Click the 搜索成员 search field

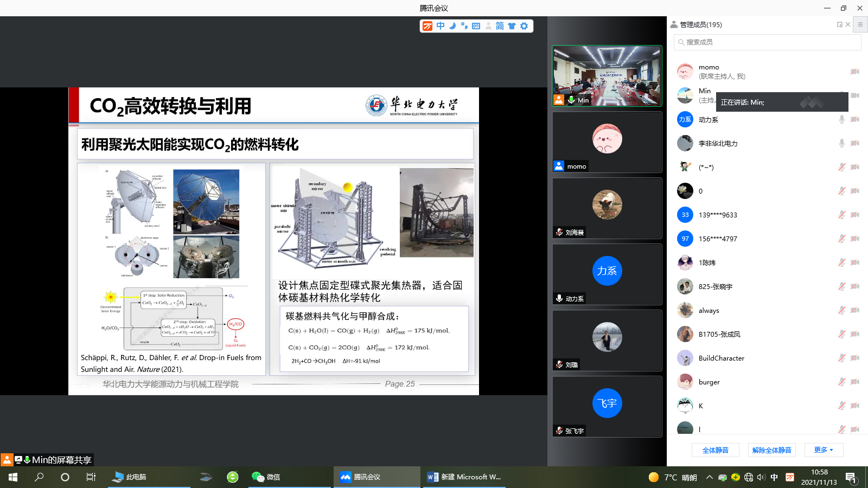[x=767, y=42]
